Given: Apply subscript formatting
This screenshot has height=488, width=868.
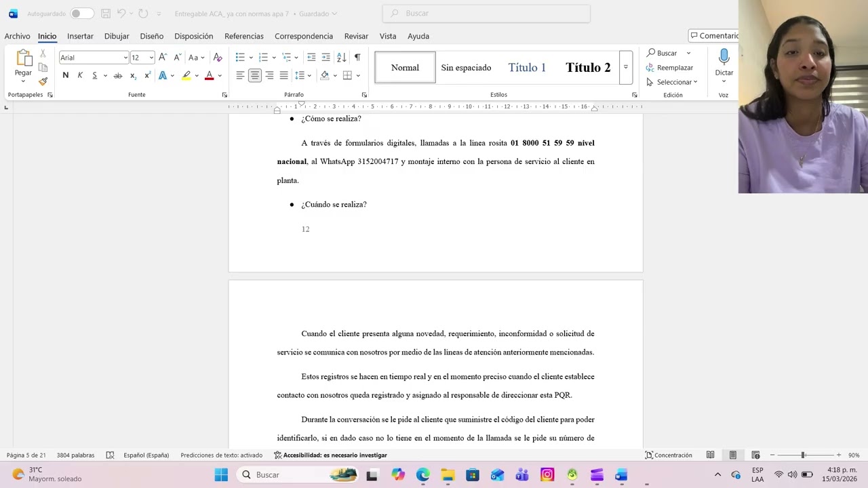Looking at the screenshot, I should [133, 75].
